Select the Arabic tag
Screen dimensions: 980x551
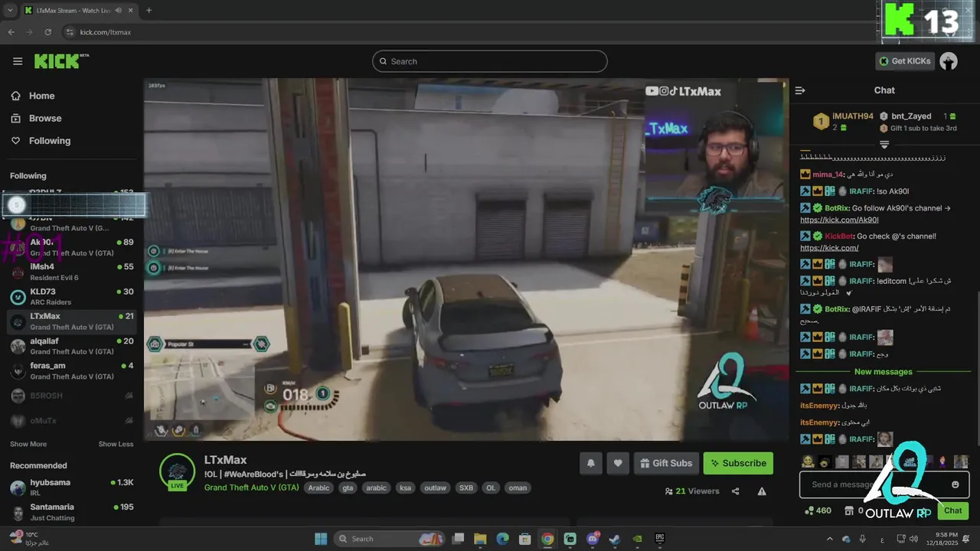pyautogui.click(x=318, y=488)
